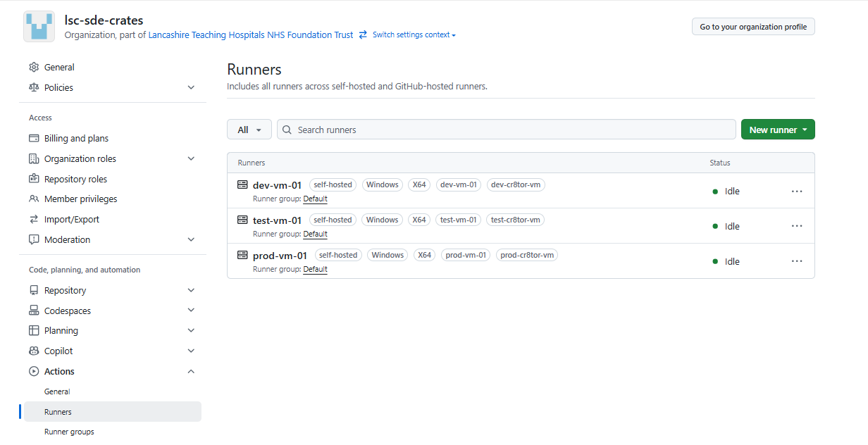Open the three-dot menu for test-vm-01
The image size is (868, 445).
[x=797, y=226]
